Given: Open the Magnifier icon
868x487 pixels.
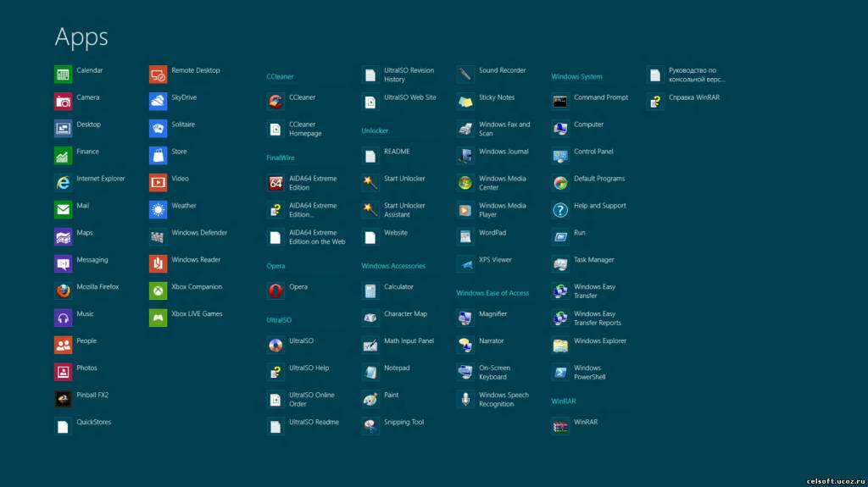Looking at the screenshot, I should pos(465,318).
